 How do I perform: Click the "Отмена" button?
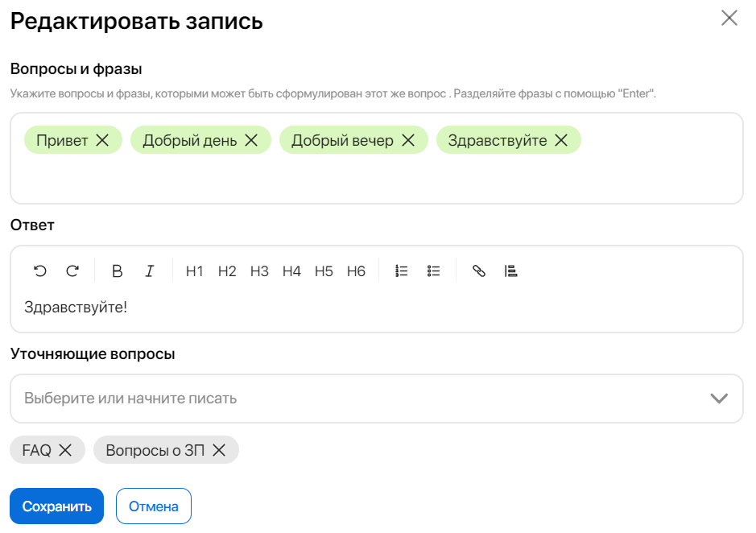click(x=154, y=506)
